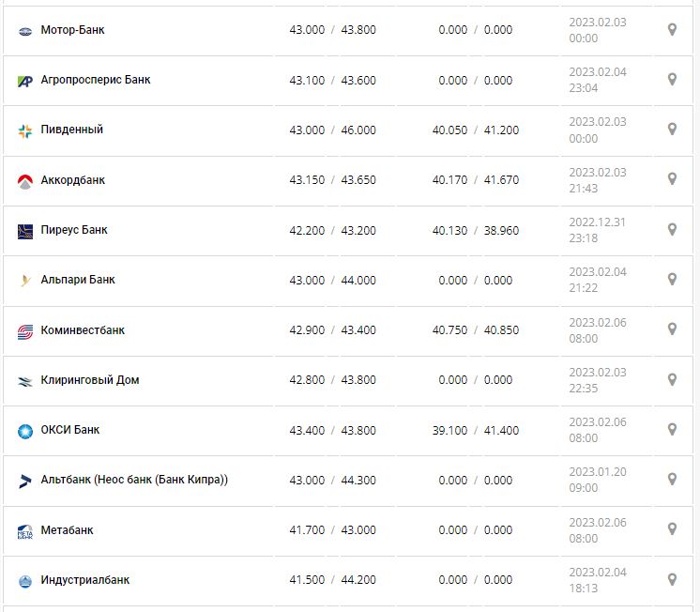Click the Аккордбанк red logo icon

point(25,180)
